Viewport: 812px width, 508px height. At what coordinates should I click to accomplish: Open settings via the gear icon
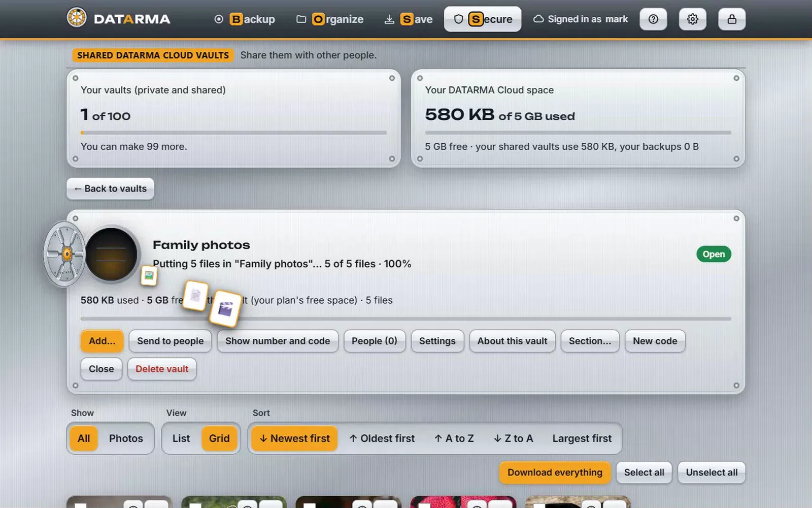[x=692, y=19]
